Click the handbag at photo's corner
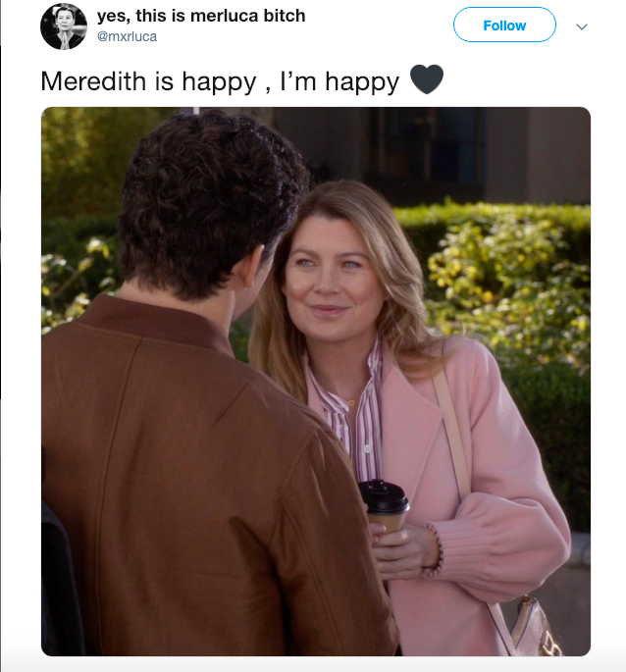Viewport: 626px width, 672px height. point(536,628)
